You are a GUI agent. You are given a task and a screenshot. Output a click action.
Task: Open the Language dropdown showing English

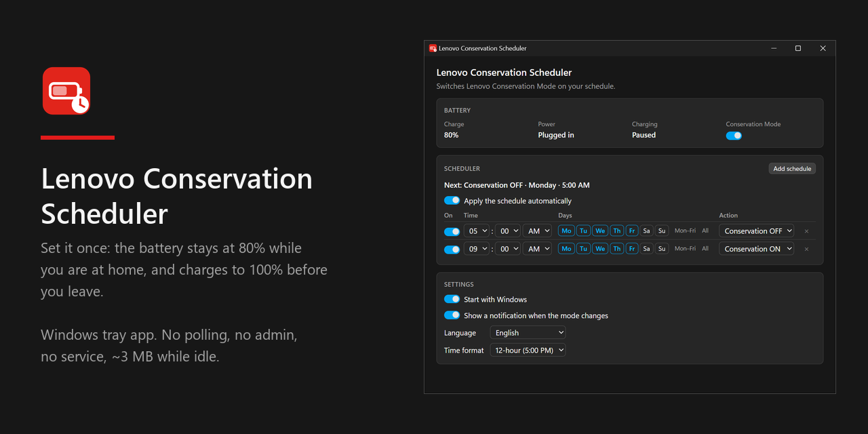[x=528, y=333]
